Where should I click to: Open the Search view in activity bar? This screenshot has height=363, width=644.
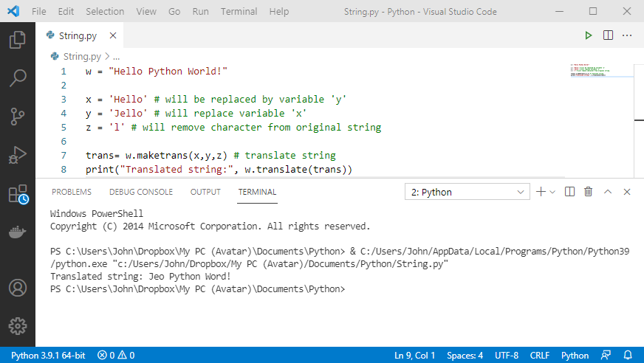17,78
